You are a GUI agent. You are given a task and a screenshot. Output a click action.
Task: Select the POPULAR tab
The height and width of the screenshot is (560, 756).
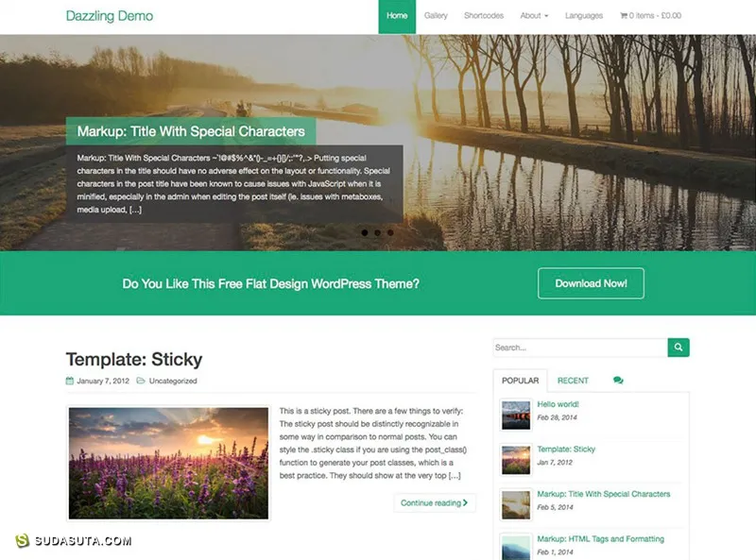pos(521,381)
